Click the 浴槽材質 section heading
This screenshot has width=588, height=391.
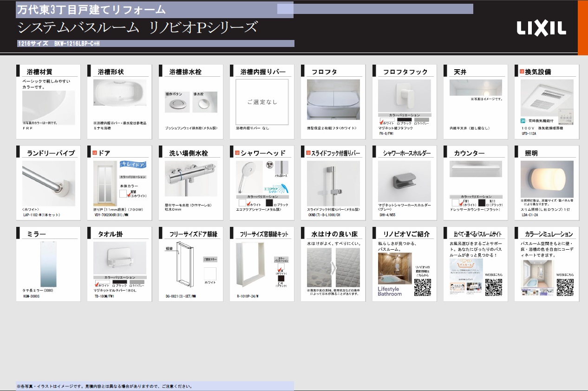pyautogui.click(x=39, y=72)
